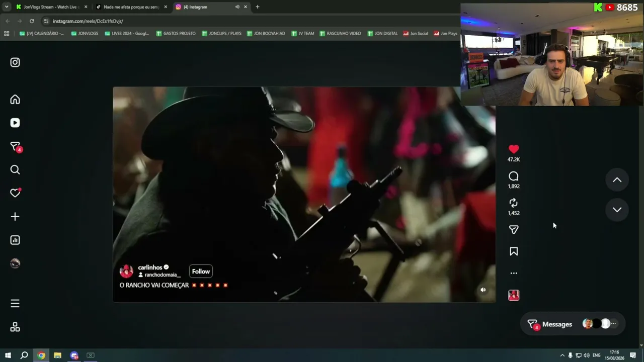Open direct messages in sidebar
This screenshot has width=644, height=362.
(x=15, y=147)
